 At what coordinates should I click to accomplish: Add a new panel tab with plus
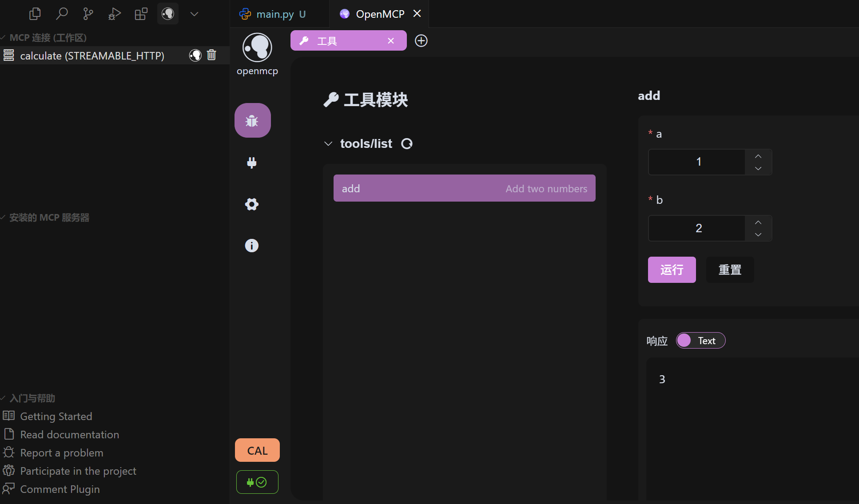[x=421, y=41]
